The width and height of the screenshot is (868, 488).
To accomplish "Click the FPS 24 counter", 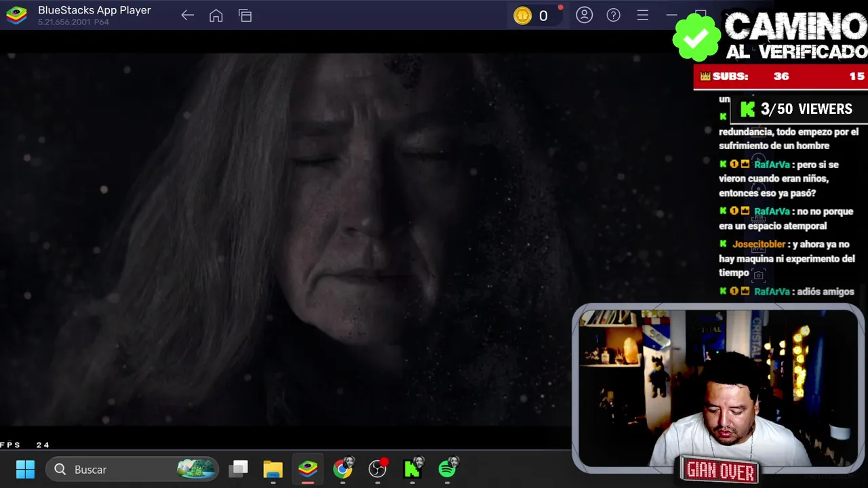I will (25, 445).
